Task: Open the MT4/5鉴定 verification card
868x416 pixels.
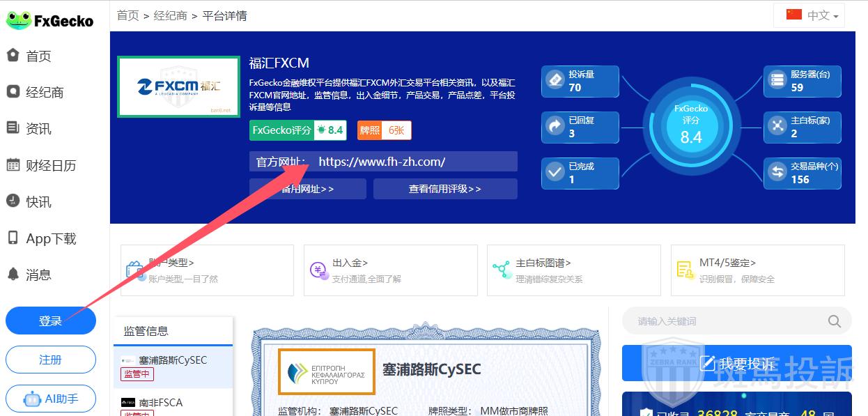Action: pyautogui.click(x=757, y=270)
